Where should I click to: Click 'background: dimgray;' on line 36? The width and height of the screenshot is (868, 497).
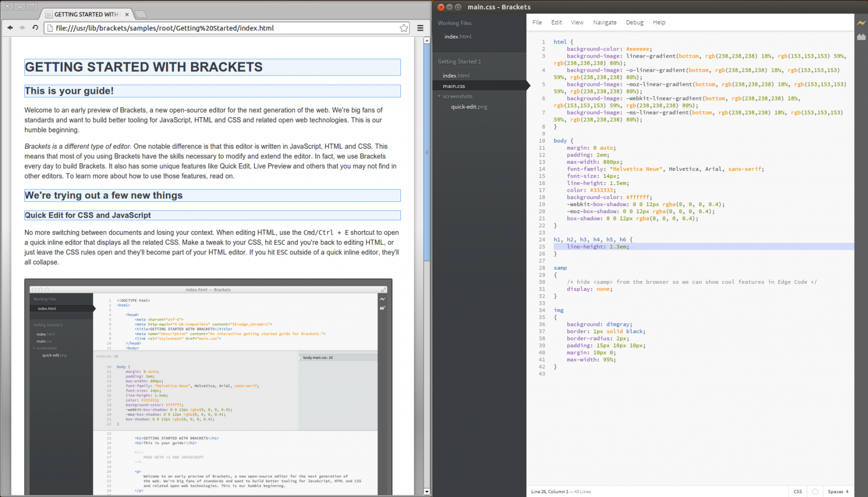pyautogui.click(x=599, y=324)
